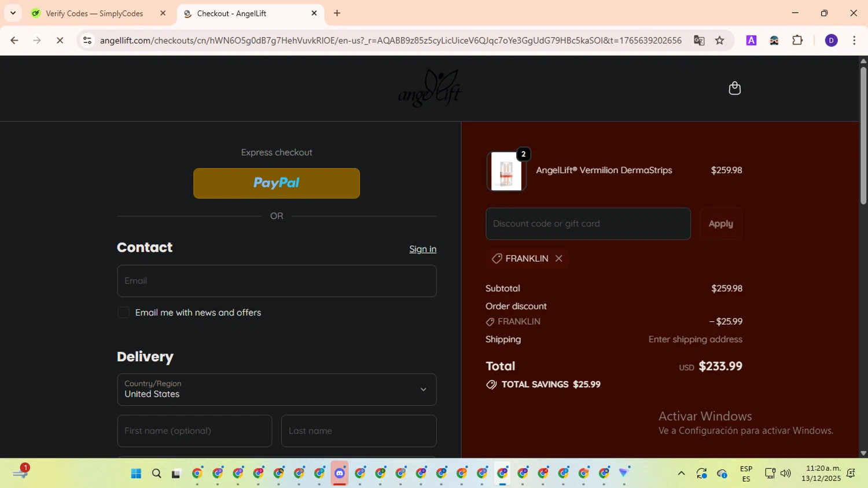Expand the Country/Region dropdown
868x488 pixels.
(x=277, y=390)
